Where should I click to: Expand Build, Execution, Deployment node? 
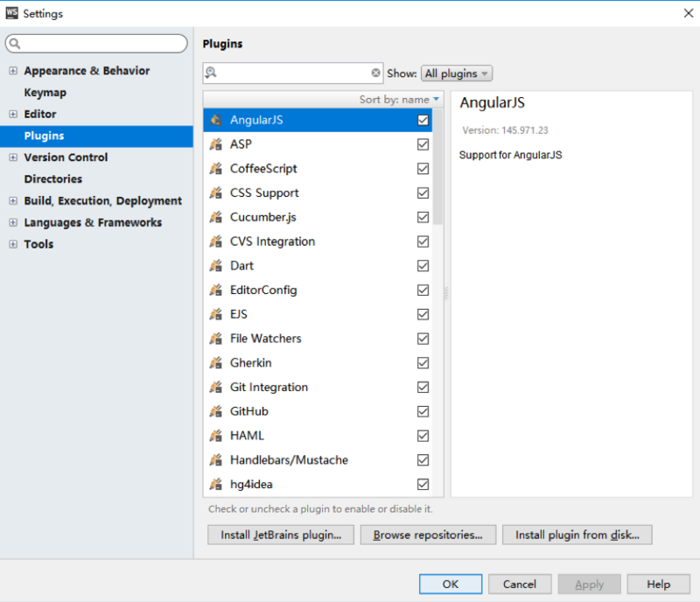click(13, 200)
